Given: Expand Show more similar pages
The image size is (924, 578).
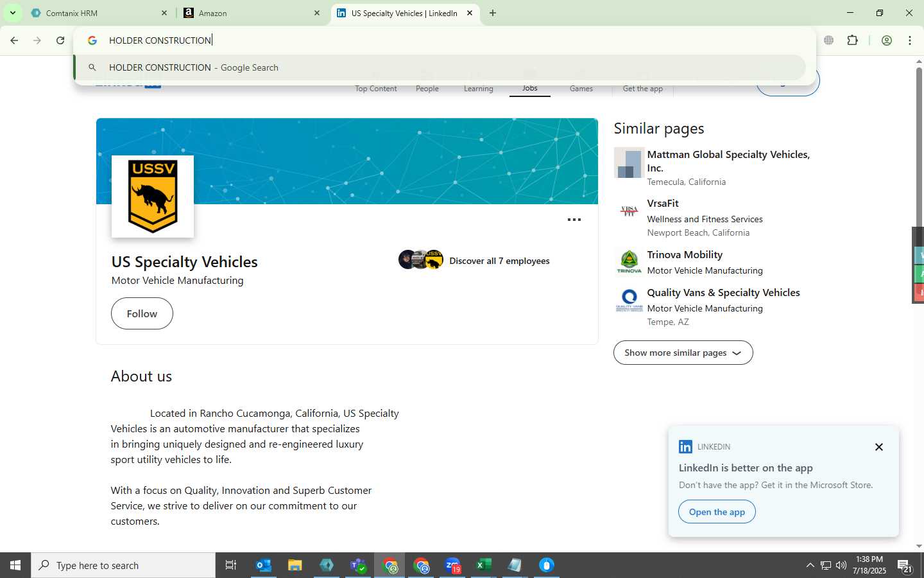Looking at the screenshot, I should [683, 353].
